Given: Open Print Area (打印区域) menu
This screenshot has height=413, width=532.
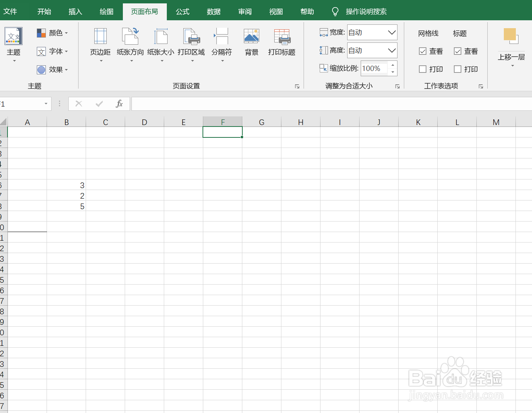Looking at the screenshot, I should [x=191, y=44].
